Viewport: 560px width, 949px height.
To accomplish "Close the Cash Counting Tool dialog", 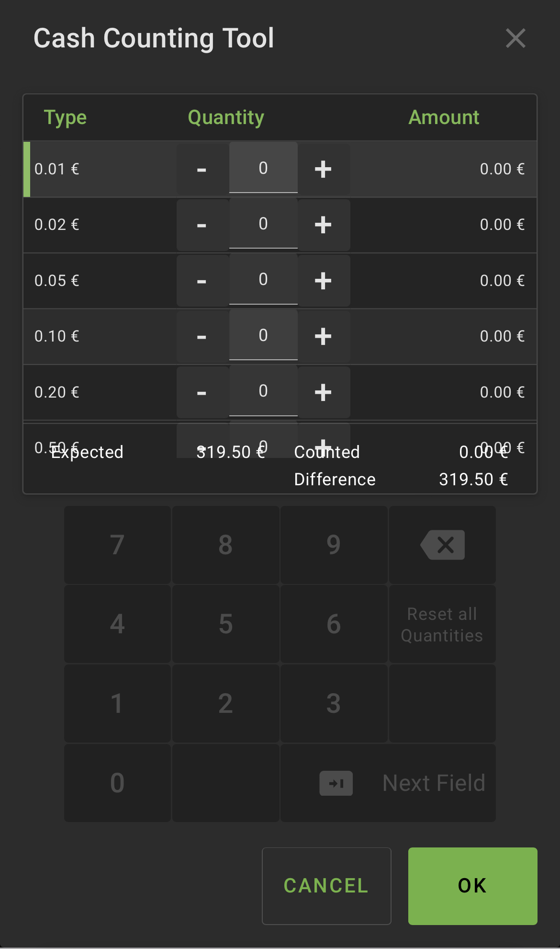I will (x=515, y=38).
